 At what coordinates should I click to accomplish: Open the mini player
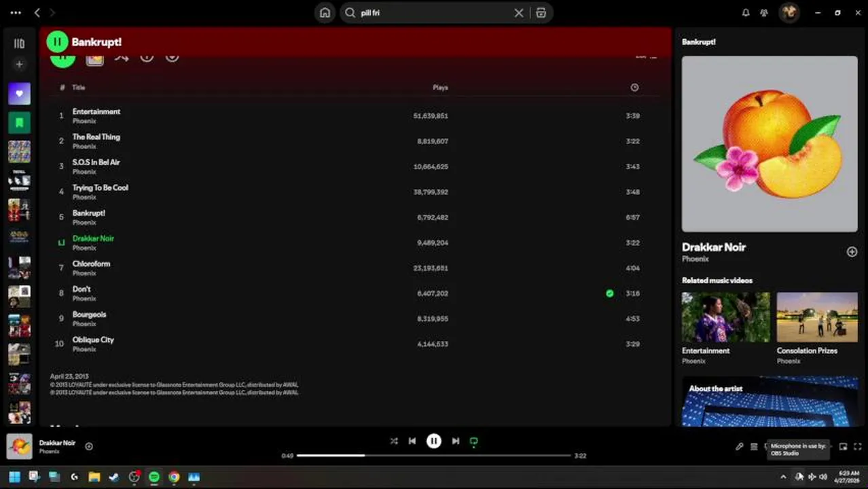tap(843, 446)
